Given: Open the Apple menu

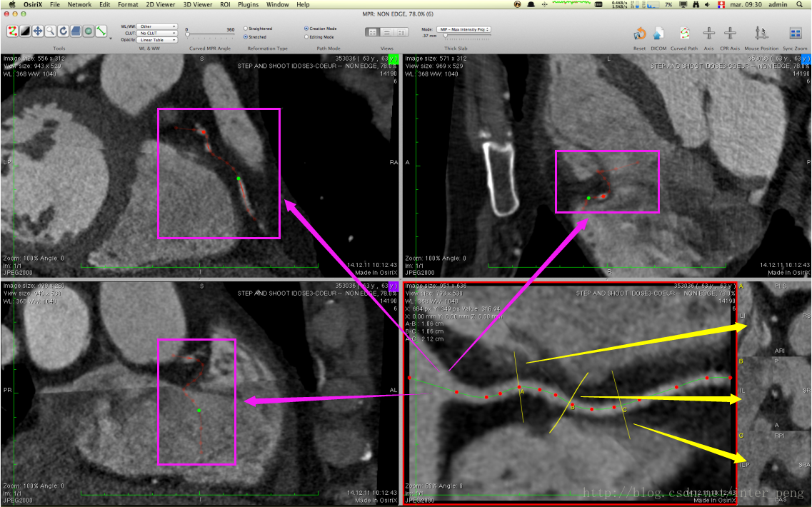Looking at the screenshot, I should click(x=12, y=5).
